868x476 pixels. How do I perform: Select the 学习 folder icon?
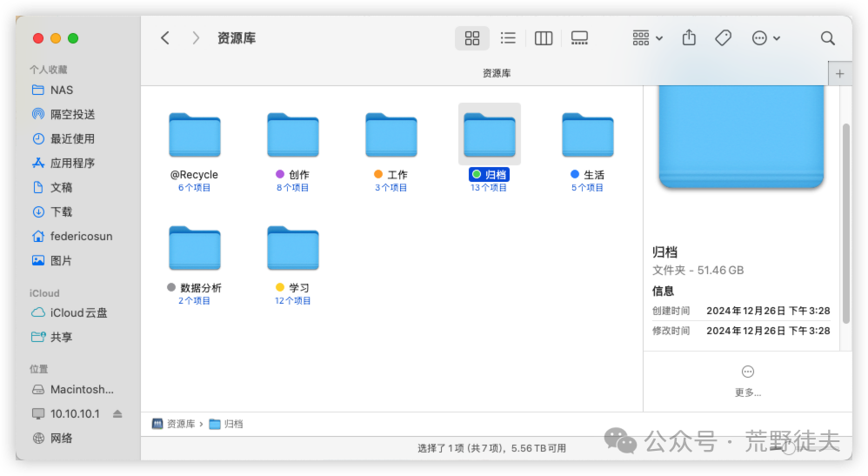coord(293,248)
